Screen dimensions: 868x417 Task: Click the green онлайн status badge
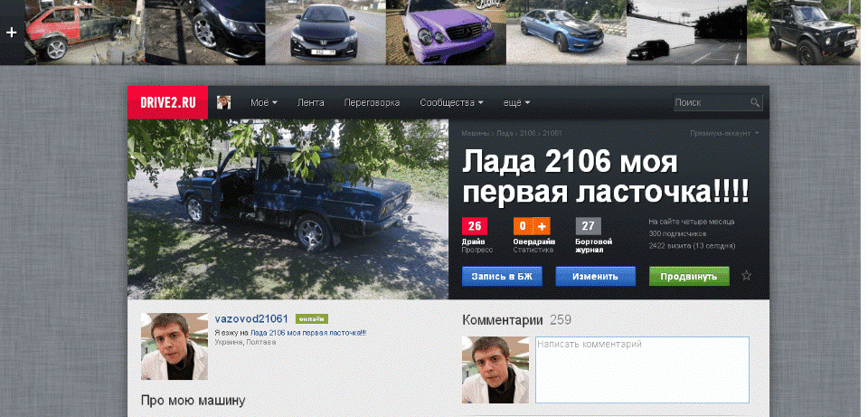click(x=312, y=319)
